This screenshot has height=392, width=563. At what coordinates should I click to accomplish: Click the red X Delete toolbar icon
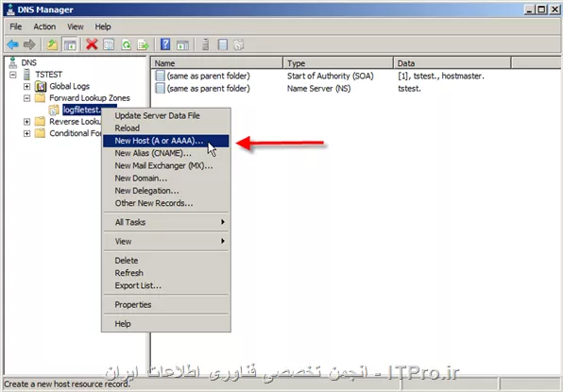pos(92,45)
